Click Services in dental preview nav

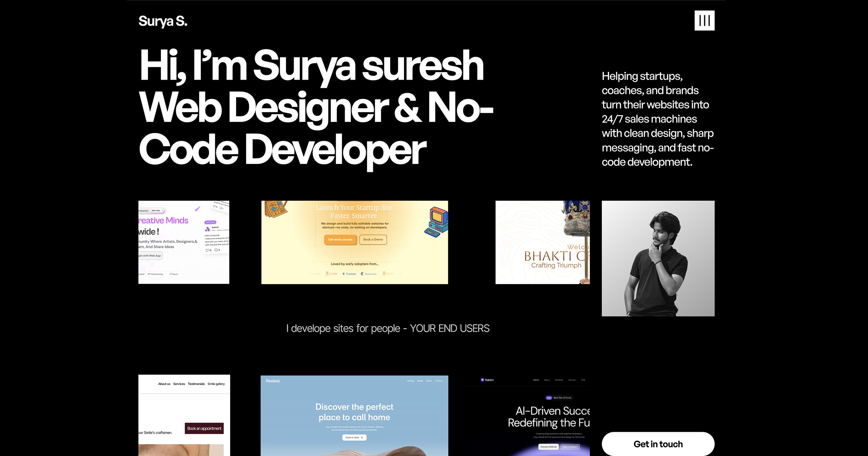(179, 384)
